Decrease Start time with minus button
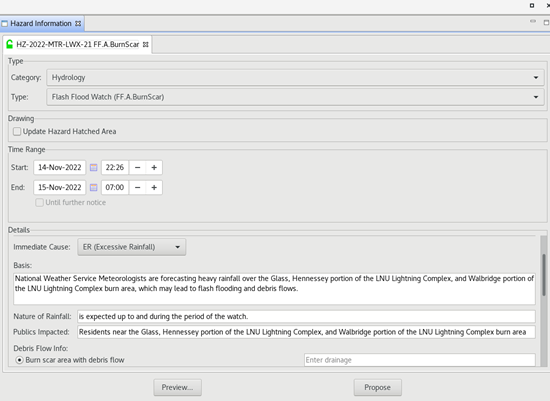 coord(138,168)
